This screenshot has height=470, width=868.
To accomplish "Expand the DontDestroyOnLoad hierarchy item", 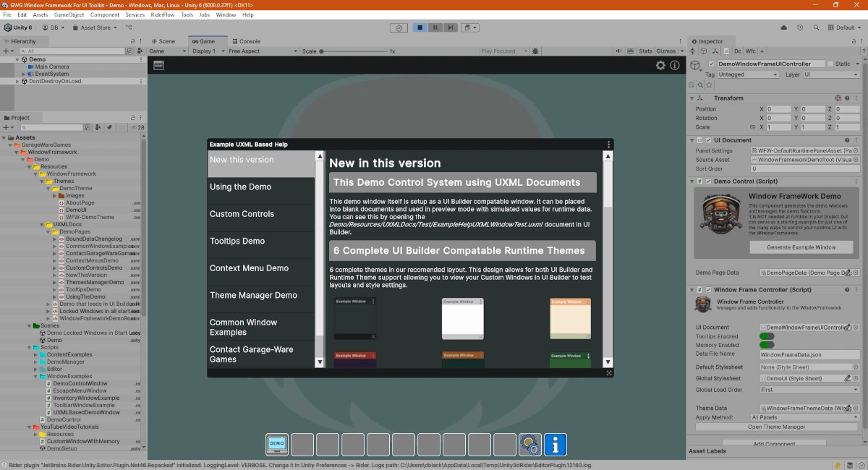I will 17,82.
